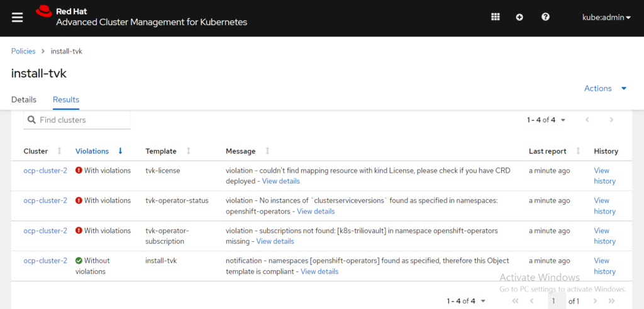Sort by Cluster column arrows icon

click(x=59, y=151)
